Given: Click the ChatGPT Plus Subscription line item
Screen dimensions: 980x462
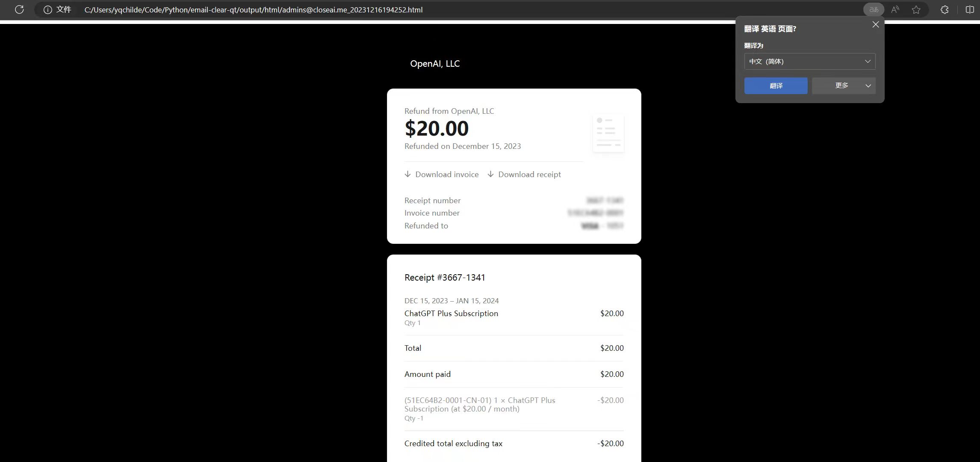Looking at the screenshot, I should tap(451, 314).
